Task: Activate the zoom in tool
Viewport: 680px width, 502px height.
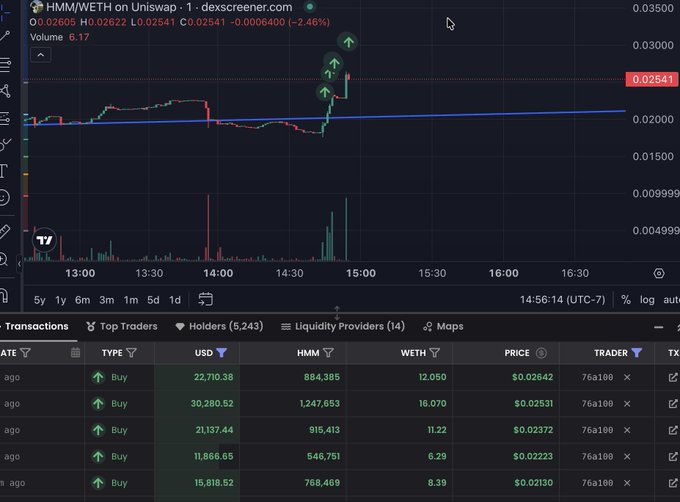Action: (3, 259)
